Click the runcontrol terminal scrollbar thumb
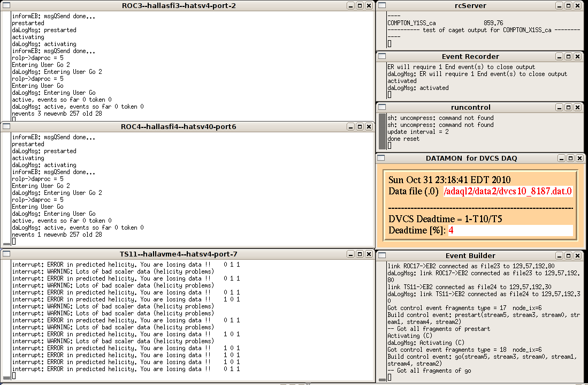Screen dimensions: 588x385 tap(382, 131)
